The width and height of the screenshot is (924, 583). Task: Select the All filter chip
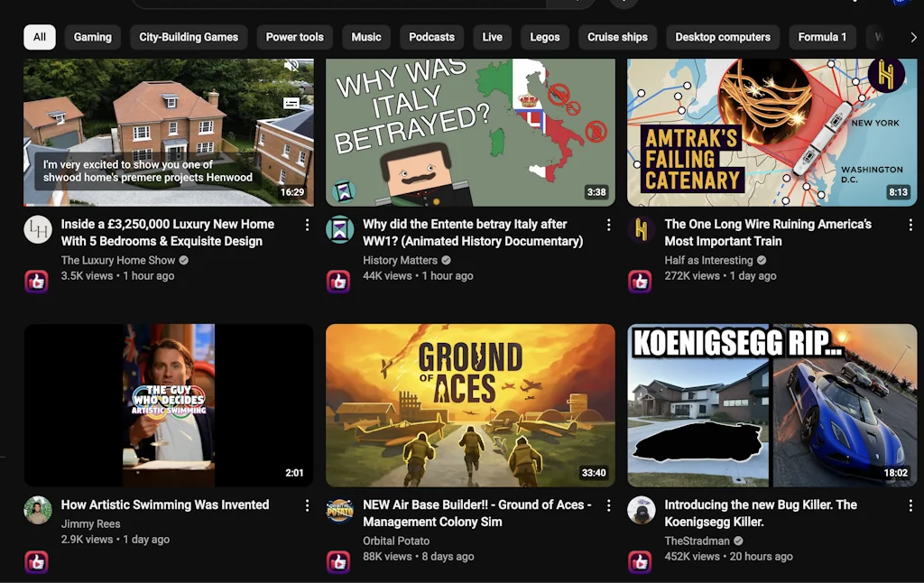[x=40, y=37]
